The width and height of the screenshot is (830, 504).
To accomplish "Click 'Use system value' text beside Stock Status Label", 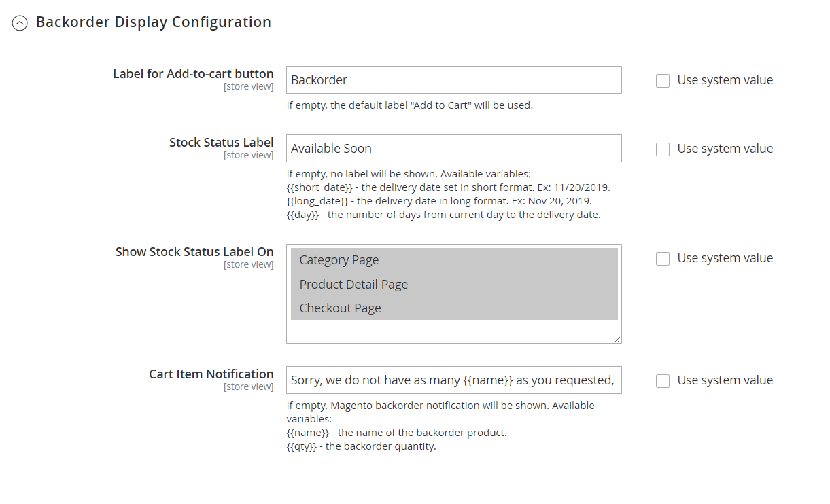I will (x=725, y=149).
